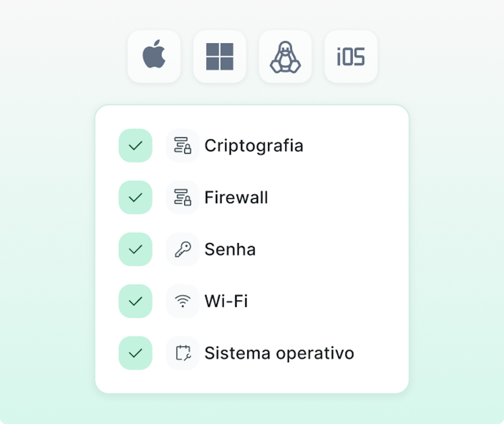Viewport: 504px width, 424px height.
Task: Toggle the Firewall checkbox
Action: tap(135, 197)
